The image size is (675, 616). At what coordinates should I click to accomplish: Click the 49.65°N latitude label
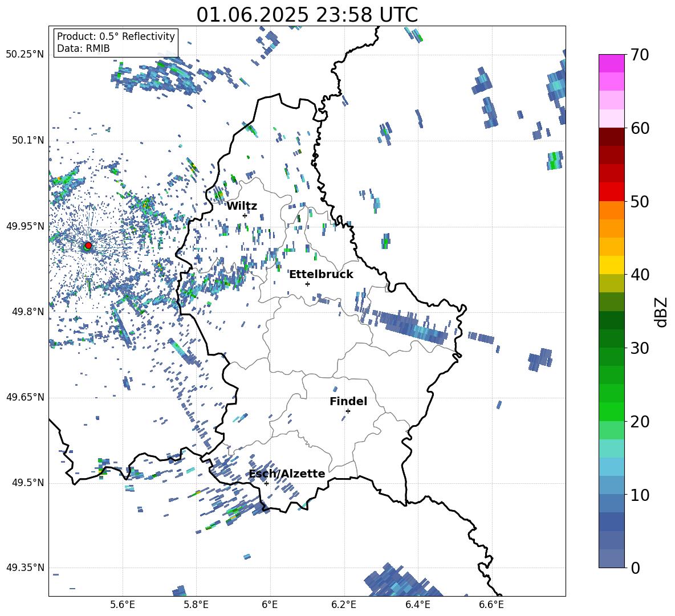[x=25, y=397]
